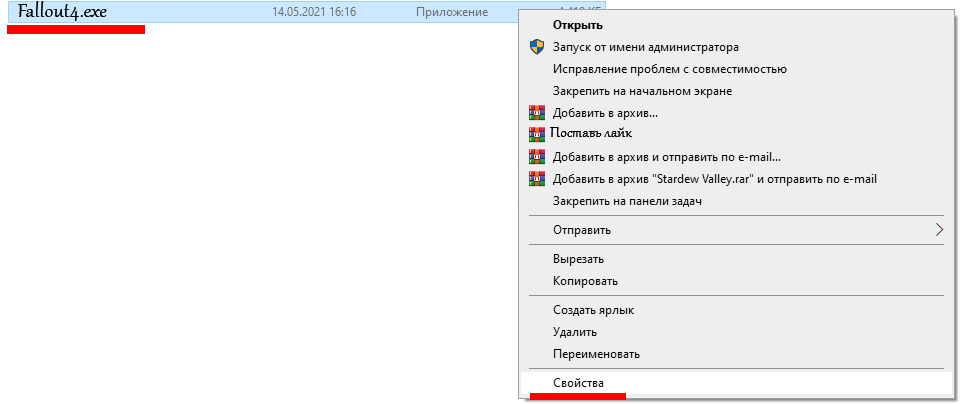Select Создать ярлык entry
Viewport: 974px width, 404px height.
click(593, 310)
